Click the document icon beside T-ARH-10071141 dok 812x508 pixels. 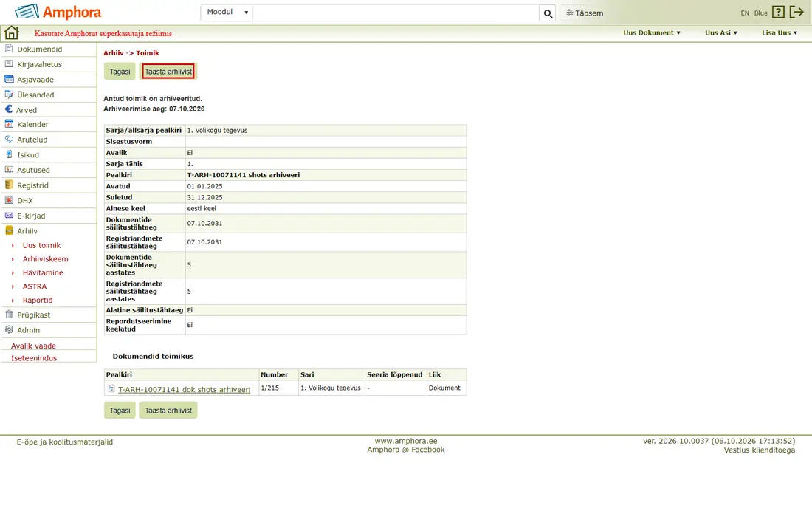111,388
